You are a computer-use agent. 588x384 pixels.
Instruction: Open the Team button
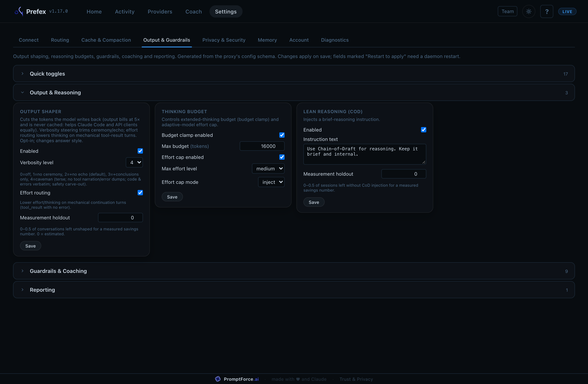(x=508, y=11)
